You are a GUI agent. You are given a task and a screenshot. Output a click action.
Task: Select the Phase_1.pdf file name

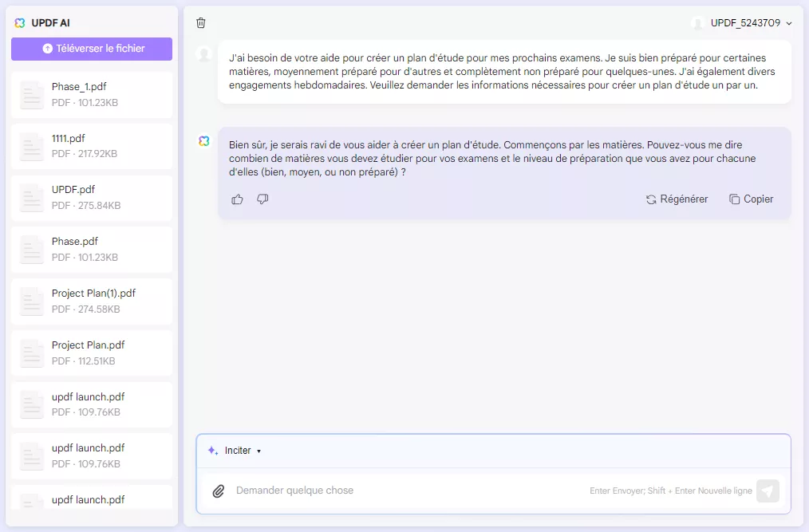[x=79, y=87]
